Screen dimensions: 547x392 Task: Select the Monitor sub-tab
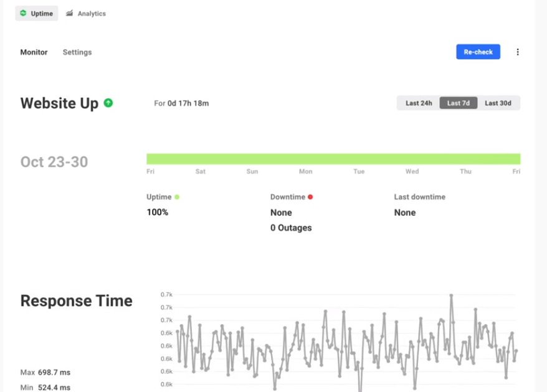click(34, 52)
